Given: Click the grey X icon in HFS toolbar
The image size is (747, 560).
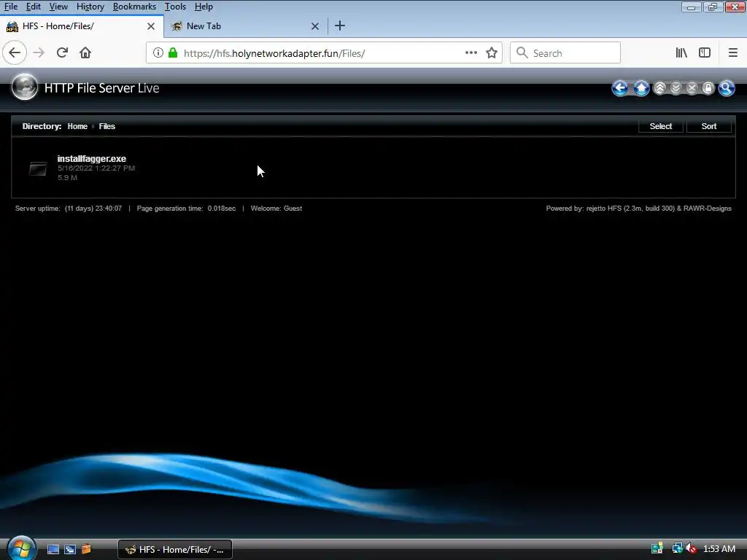Looking at the screenshot, I should point(692,88).
